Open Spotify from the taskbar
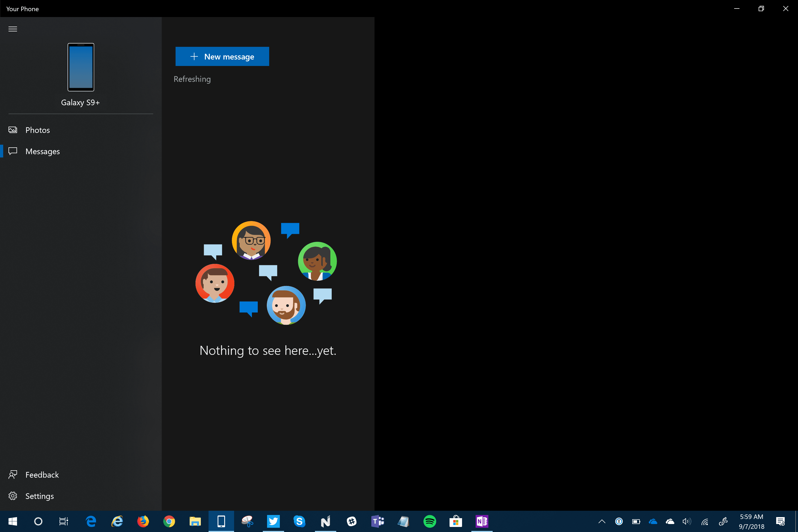Screen dimensions: 798x532 (x=430, y=521)
